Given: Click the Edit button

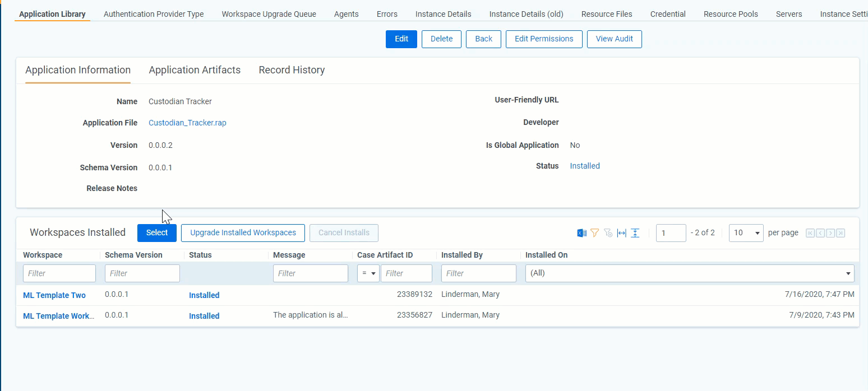Looking at the screenshot, I should [401, 39].
